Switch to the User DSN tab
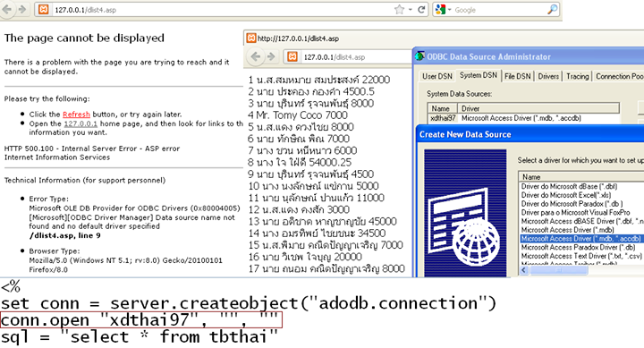The width and height of the screenshot is (644, 348). coord(437,76)
